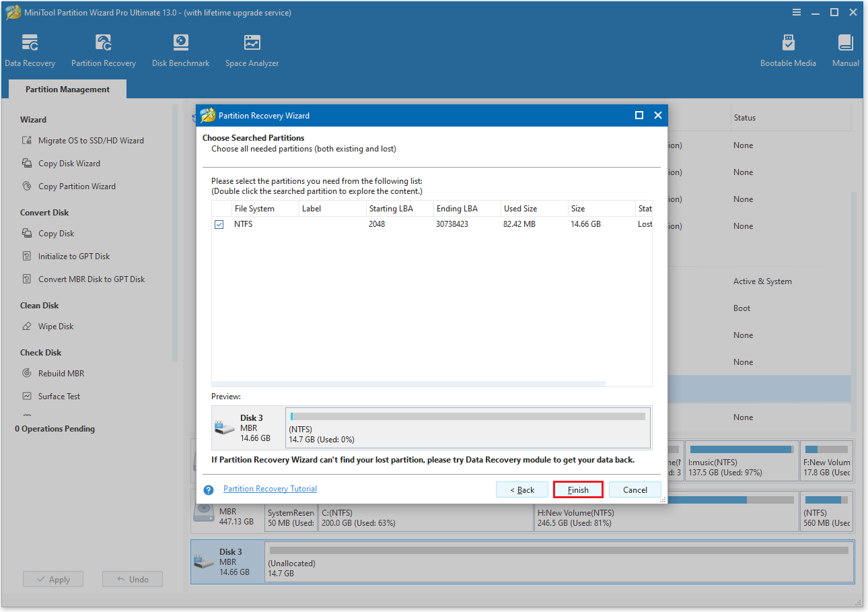Click the 14.66 GB size cell in the NTFS row
This screenshot has height=612, width=868.
click(x=585, y=224)
